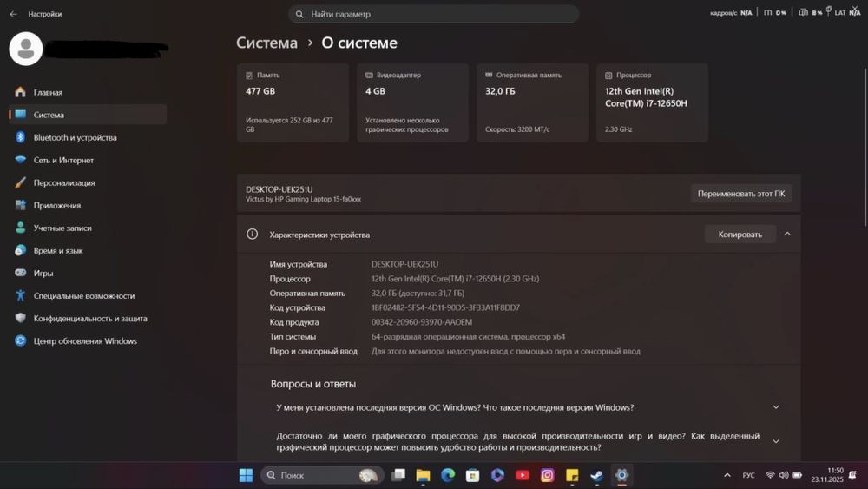This screenshot has height=489, width=868.
Task: Click the Характеристики устройства info icon
Action: coord(252,235)
